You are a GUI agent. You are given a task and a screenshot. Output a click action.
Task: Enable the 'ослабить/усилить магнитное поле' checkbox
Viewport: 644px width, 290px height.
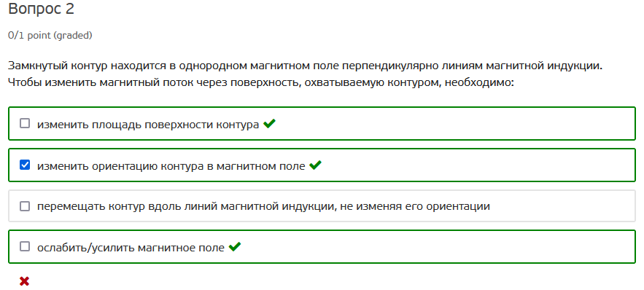(x=25, y=246)
